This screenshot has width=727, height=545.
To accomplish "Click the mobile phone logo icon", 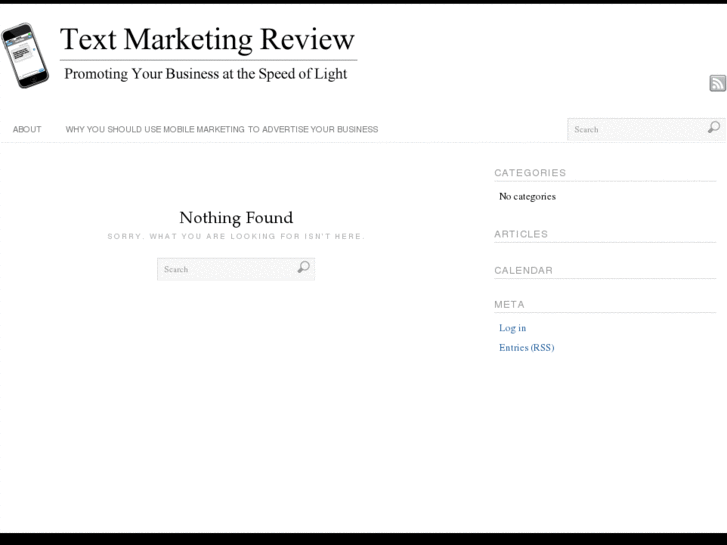I will click(x=26, y=56).
